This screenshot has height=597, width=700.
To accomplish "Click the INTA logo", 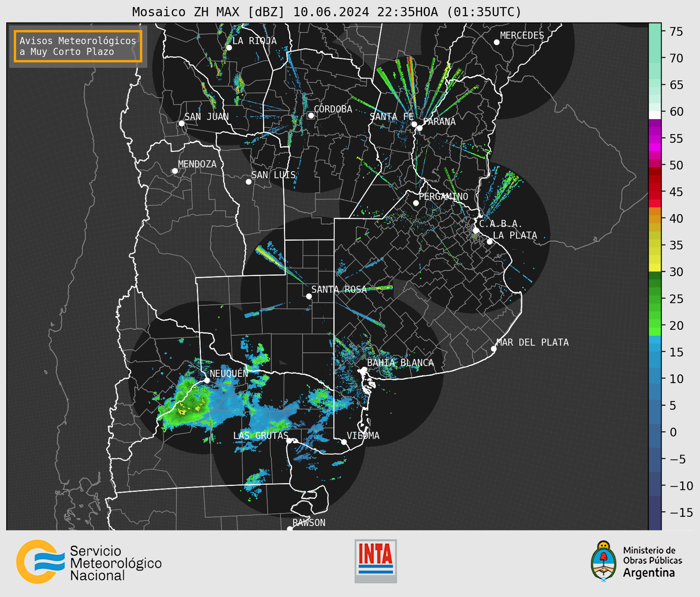I will click(376, 561).
